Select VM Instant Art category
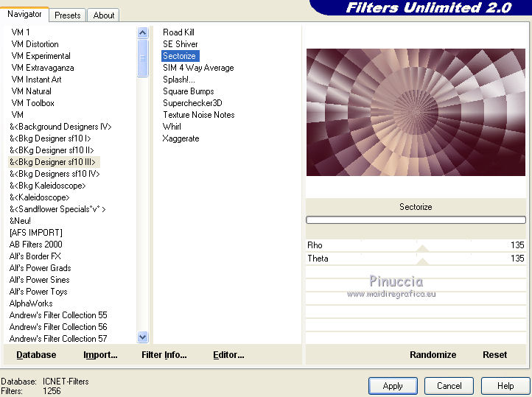The image size is (532, 397). click(36, 80)
